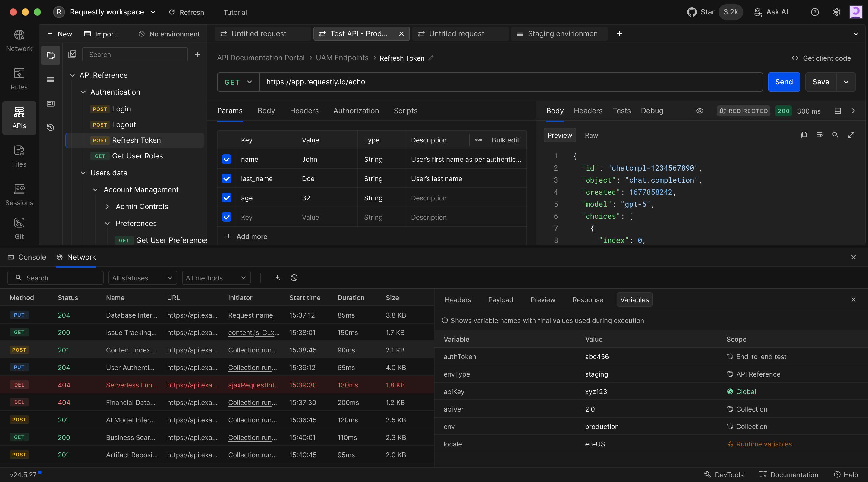This screenshot has width=868, height=482.
Task: Close the network request details panel
Action: [854, 299]
